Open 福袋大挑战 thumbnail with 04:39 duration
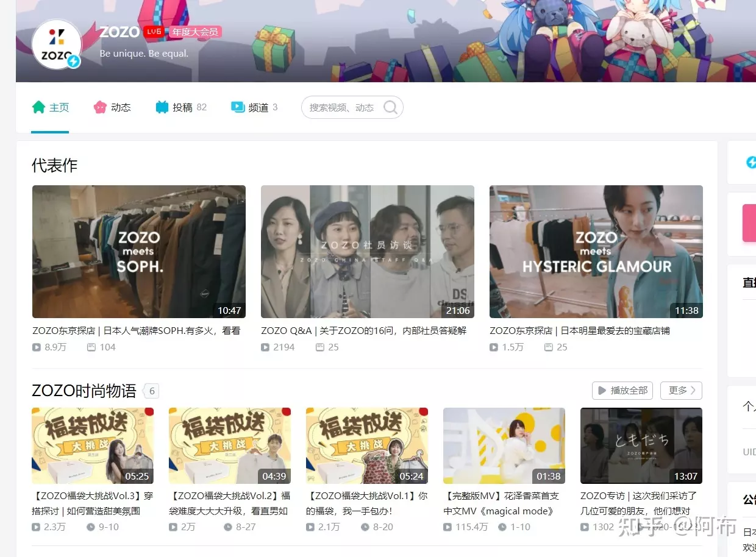 (x=230, y=445)
